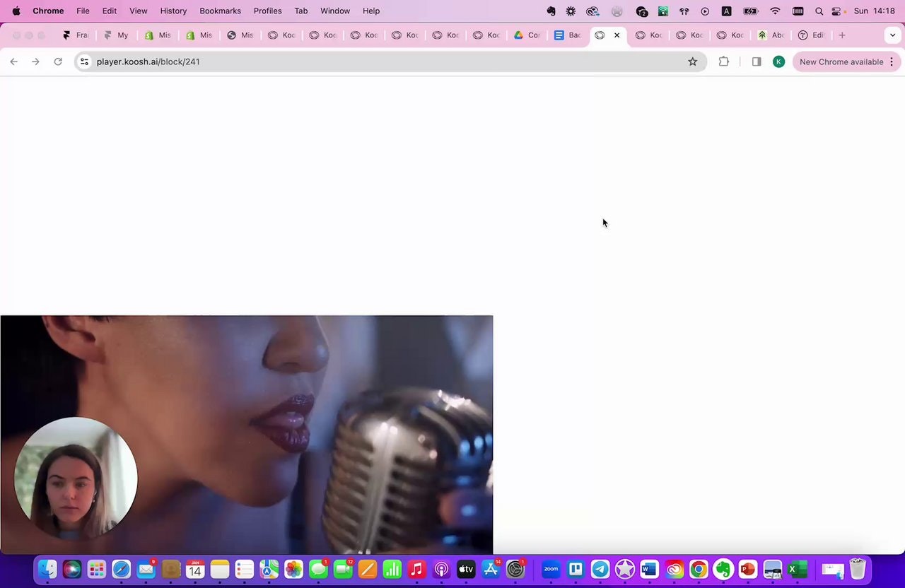
Task: Open the File menu
Action: pos(83,11)
